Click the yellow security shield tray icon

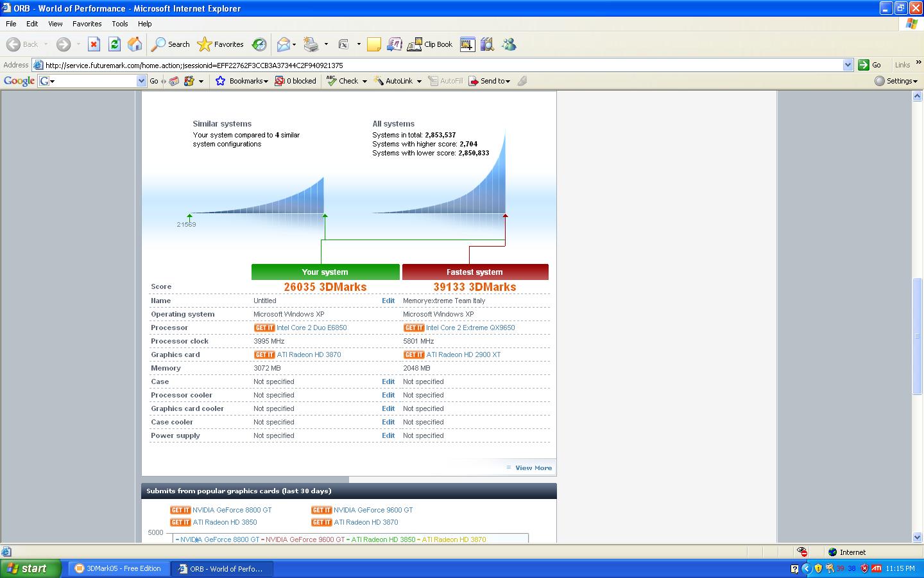[818, 568]
